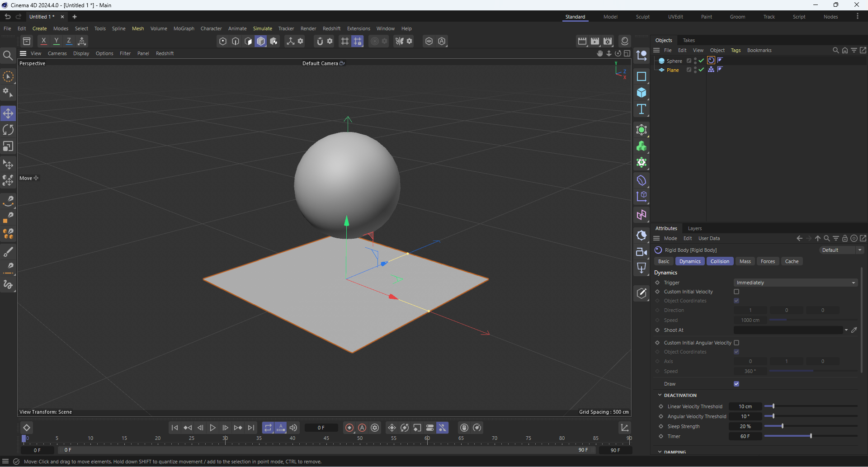Adjust the Sleep Strength slider

[811, 426]
